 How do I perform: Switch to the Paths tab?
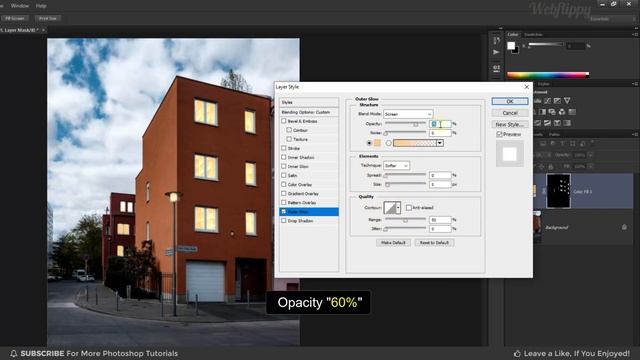tap(554, 134)
